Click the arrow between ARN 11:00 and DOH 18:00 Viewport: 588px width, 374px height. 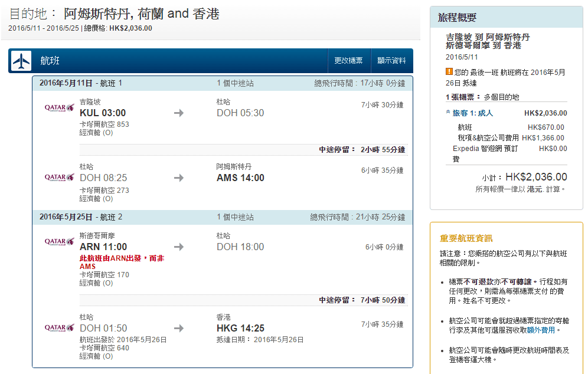179,247
